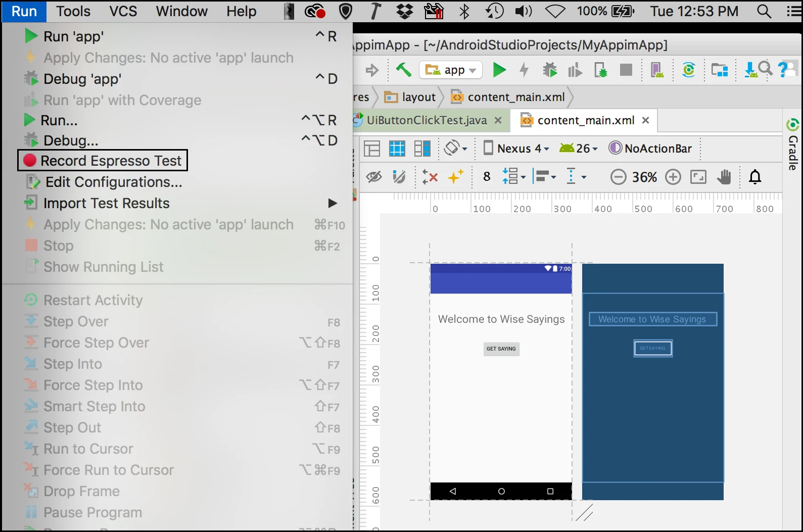
Task: Open the Align dropdown
Action: click(545, 177)
